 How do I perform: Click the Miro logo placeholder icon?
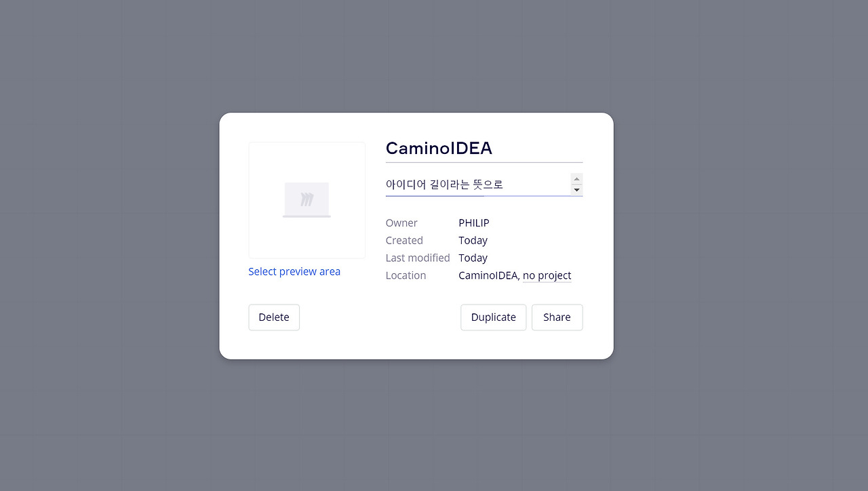[307, 200]
